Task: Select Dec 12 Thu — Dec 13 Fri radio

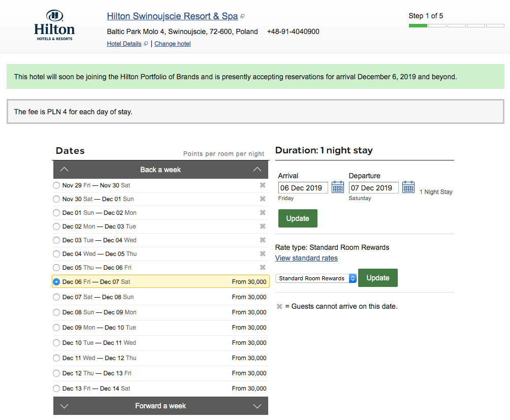Action: [56, 373]
